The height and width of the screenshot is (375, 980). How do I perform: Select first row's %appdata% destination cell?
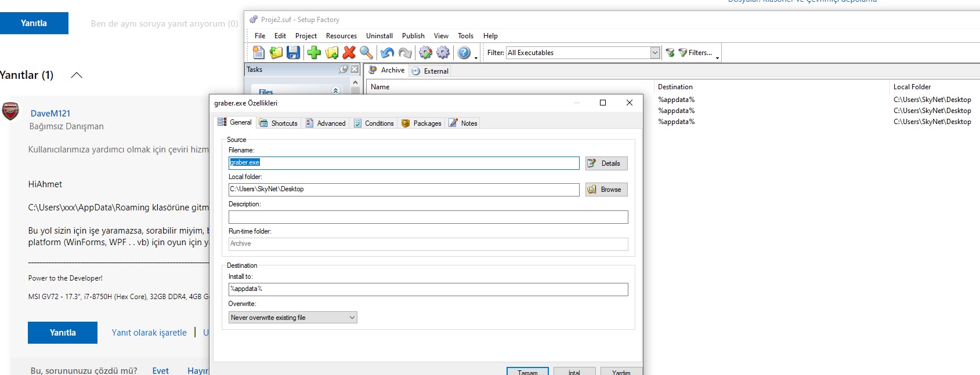pos(677,100)
